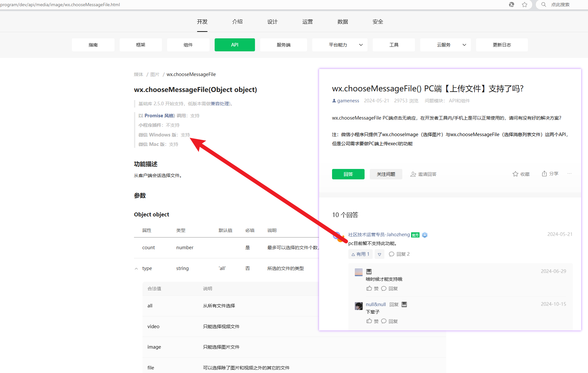Open the 指南 section
This screenshot has height=373, width=588.
point(93,45)
